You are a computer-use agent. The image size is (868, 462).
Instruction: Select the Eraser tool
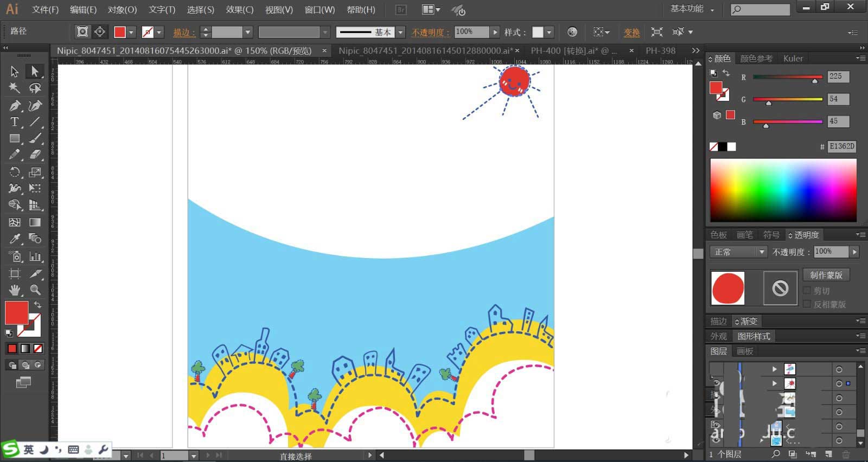35,155
